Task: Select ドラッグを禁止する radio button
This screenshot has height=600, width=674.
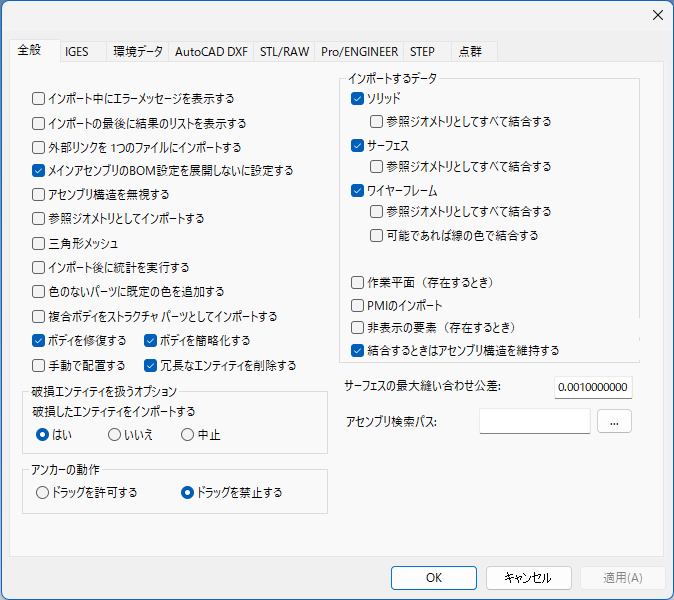Action: click(x=187, y=492)
